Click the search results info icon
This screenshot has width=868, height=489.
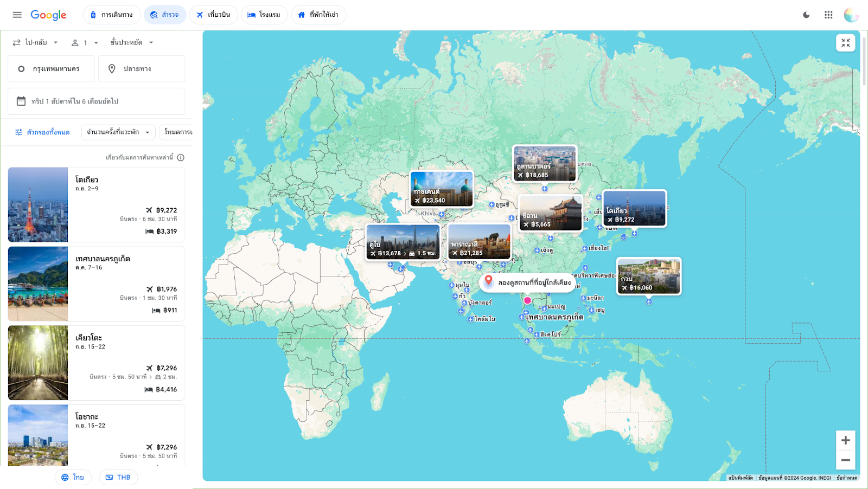pyautogui.click(x=181, y=158)
